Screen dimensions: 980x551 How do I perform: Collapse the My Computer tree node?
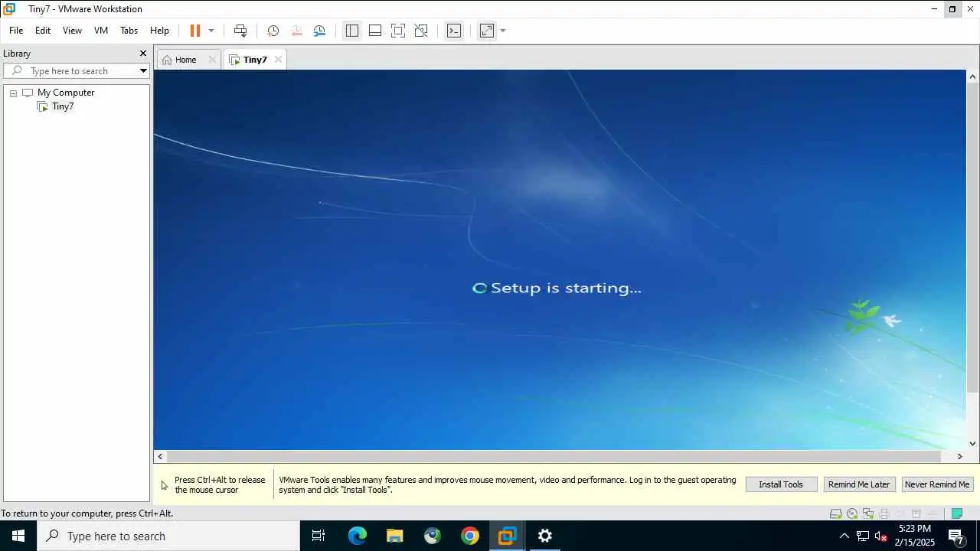click(x=13, y=93)
